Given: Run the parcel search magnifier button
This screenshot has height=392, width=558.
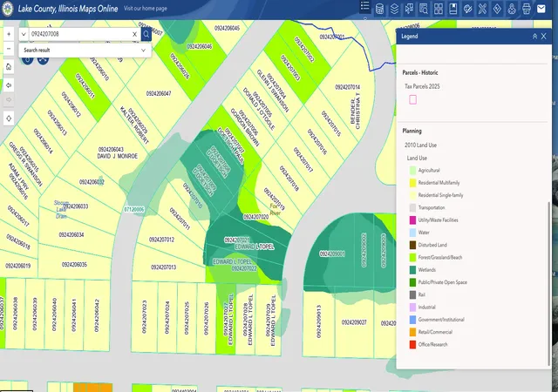Looking at the screenshot, I should click(146, 34).
